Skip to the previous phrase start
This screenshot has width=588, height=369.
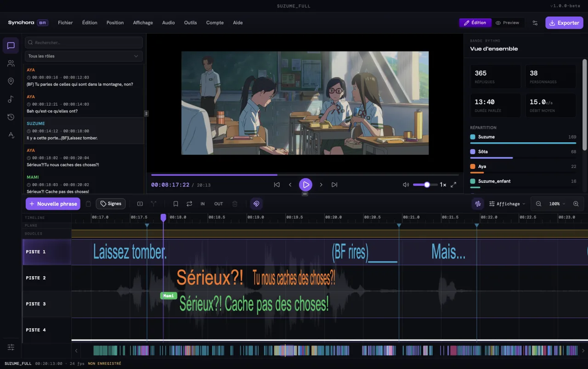click(277, 184)
